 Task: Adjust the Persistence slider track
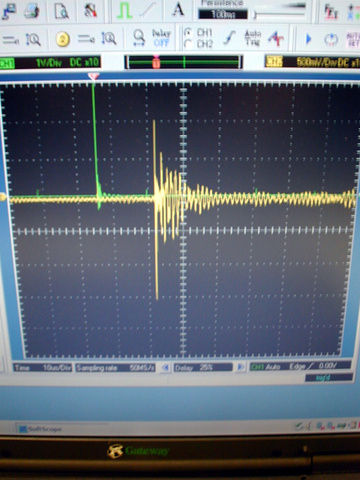(279, 14)
